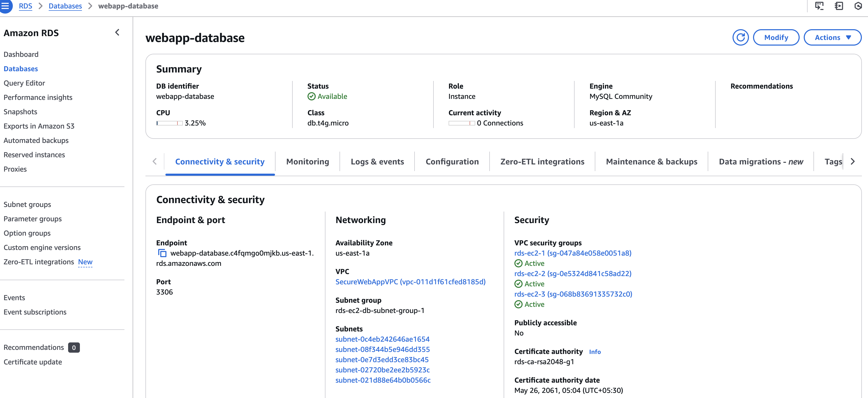Viewport: 868px width, 398px height.
Task: Open Zero-ETL integrations tab
Action: [542, 162]
